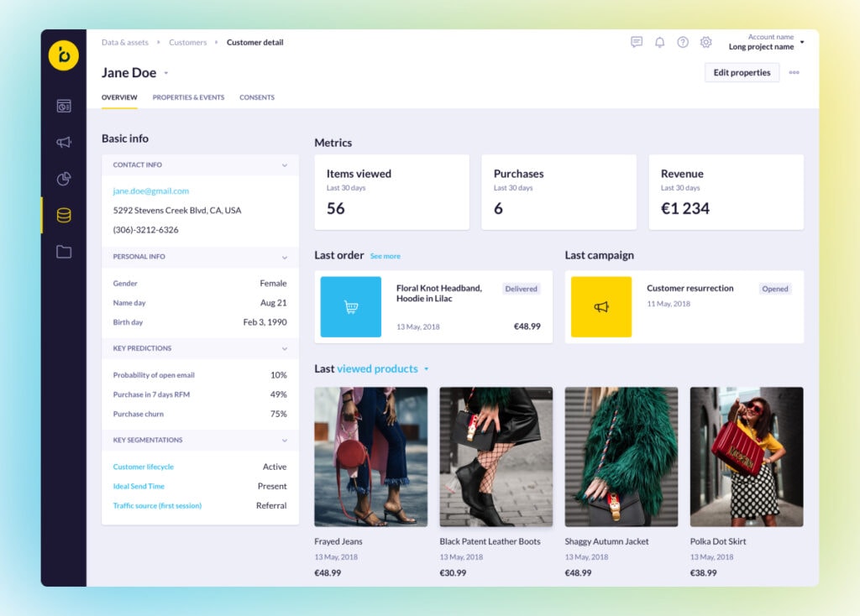Open the Jane Doe name dropdown
860x616 pixels.
coord(166,73)
